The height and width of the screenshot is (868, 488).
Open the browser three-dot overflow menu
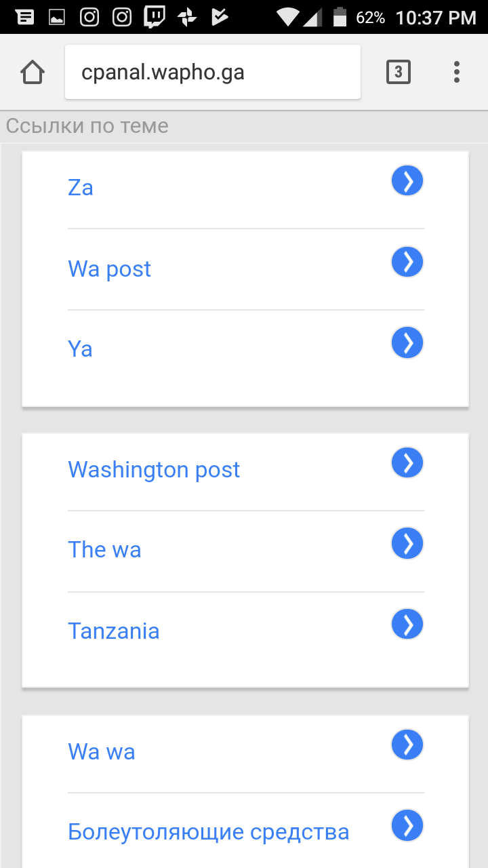pyautogui.click(x=456, y=72)
